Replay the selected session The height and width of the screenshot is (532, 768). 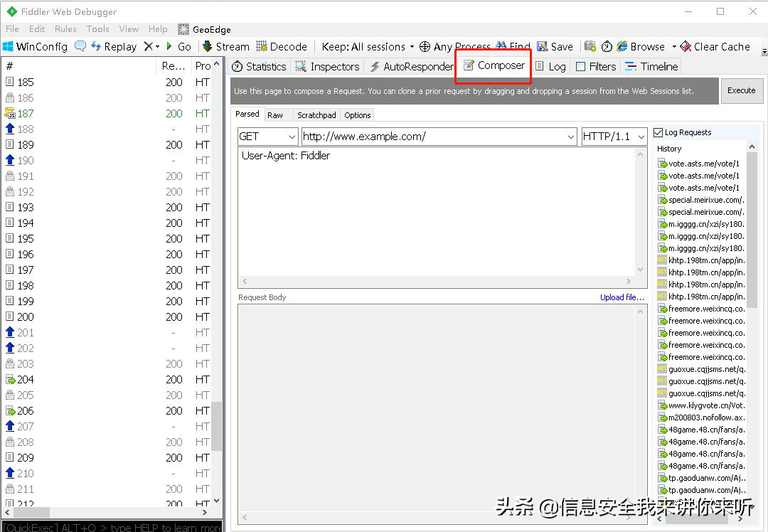click(x=114, y=46)
